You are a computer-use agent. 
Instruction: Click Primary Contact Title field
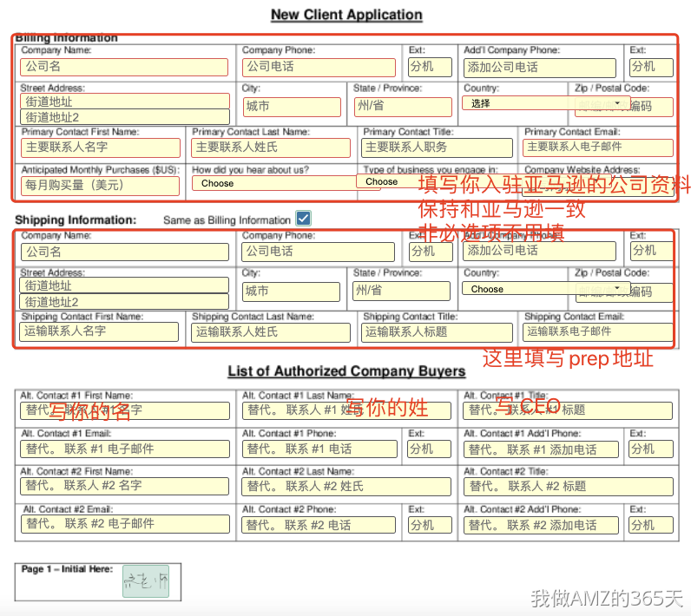pos(437,147)
